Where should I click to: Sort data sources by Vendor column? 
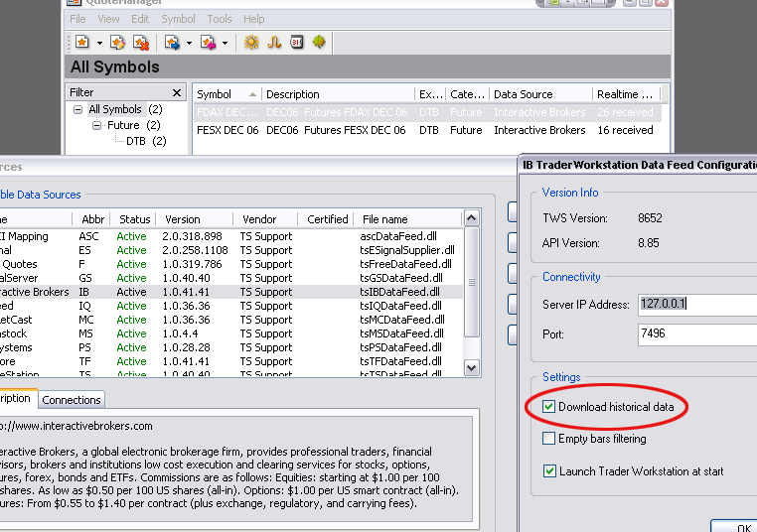pyautogui.click(x=265, y=219)
